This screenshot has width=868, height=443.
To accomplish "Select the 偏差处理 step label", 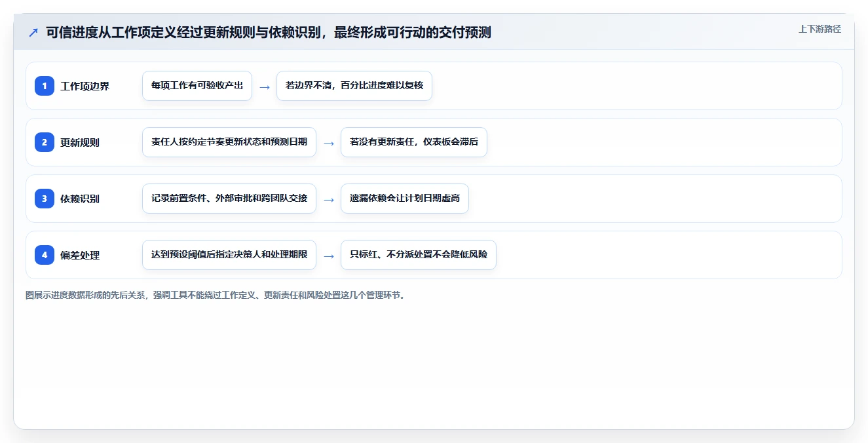I will tap(80, 255).
